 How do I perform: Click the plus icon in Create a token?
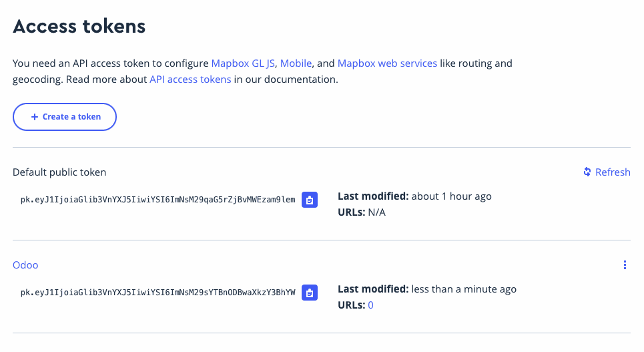pos(35,117)
